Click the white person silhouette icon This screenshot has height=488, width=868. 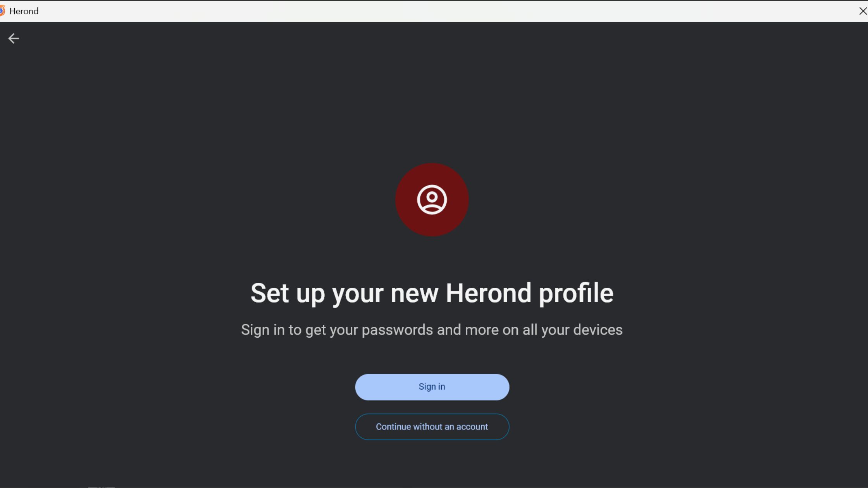click(x=432, y=199)
